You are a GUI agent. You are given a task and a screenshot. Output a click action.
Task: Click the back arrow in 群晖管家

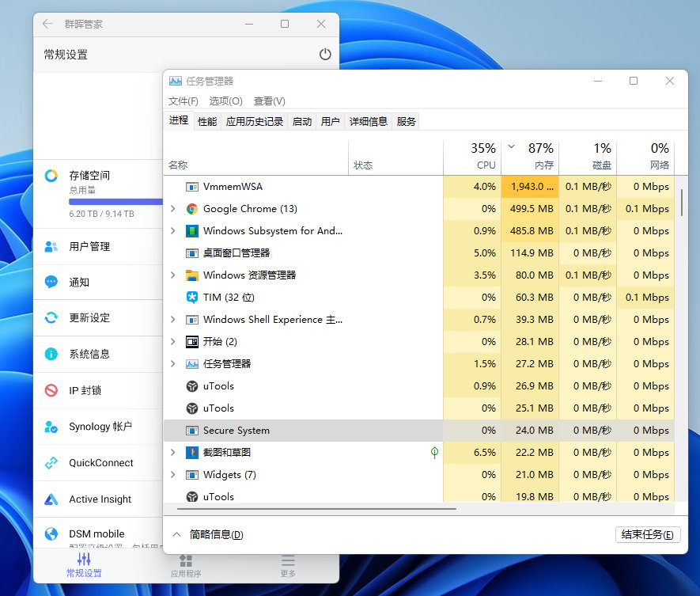click(47, 24)
